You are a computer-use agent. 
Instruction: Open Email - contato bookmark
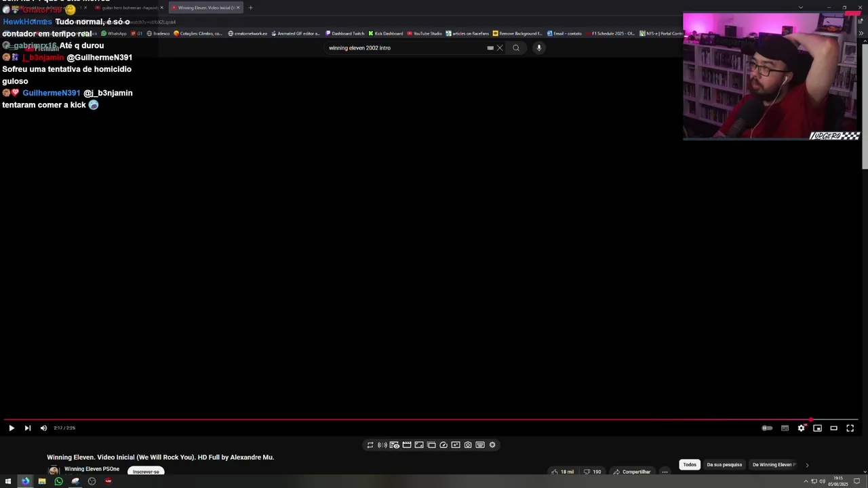coord(564,33)
